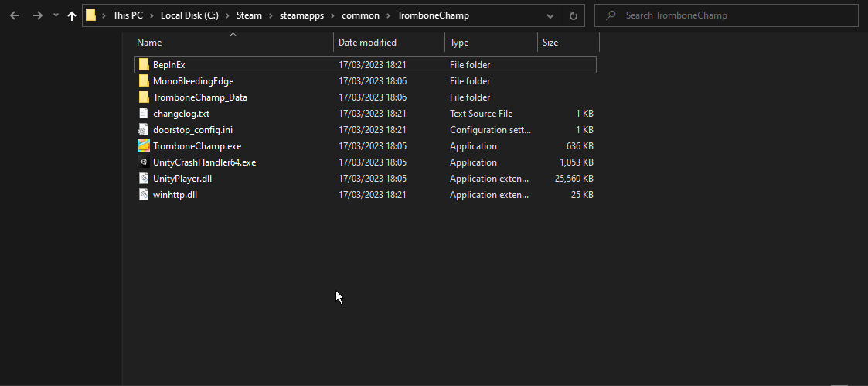Image resolution: width=868 pixels, height=386 pixels.
Task: Click the UnityCrashHandler64.exe Unity icon
Action: 144,162
